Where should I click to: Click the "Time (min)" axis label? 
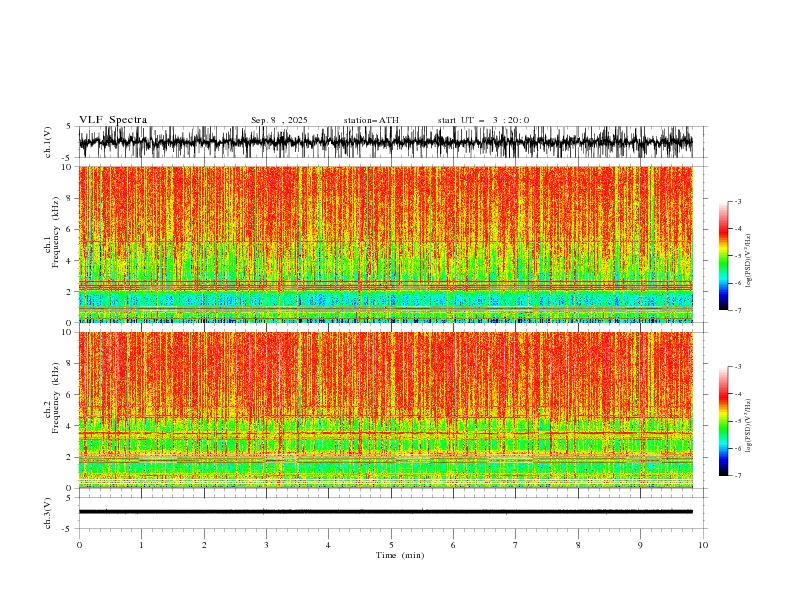point(400,555)
